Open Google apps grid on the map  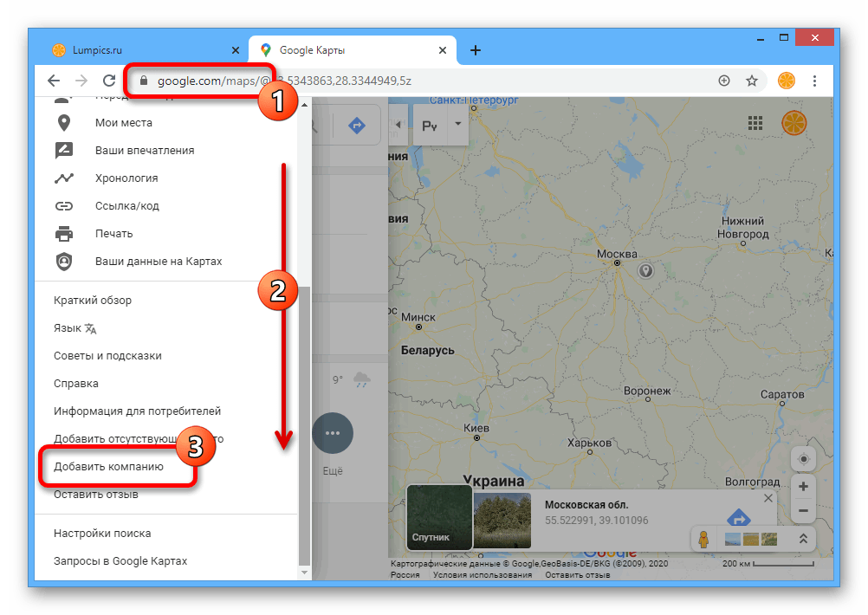[x=755, y=123]
